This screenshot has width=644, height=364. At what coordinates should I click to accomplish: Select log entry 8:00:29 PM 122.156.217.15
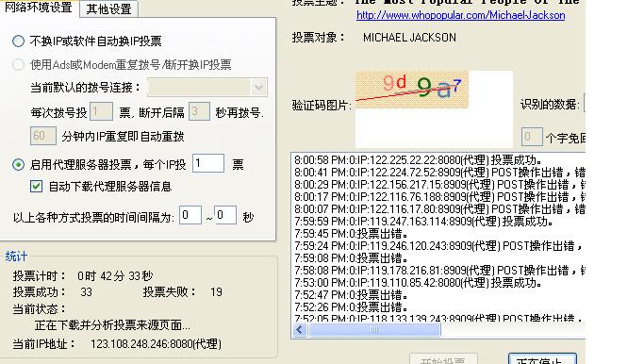[439, 185]
